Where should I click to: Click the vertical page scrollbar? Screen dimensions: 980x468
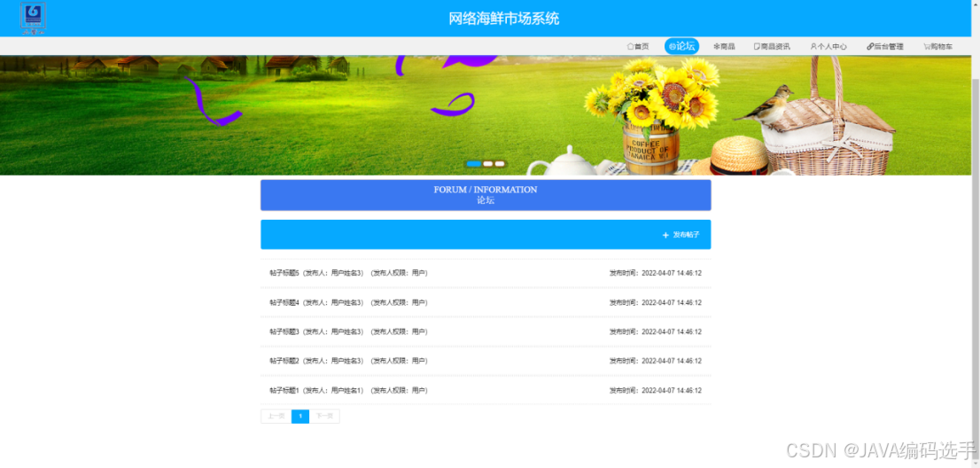pyautogui.click(x=975, y=234)
